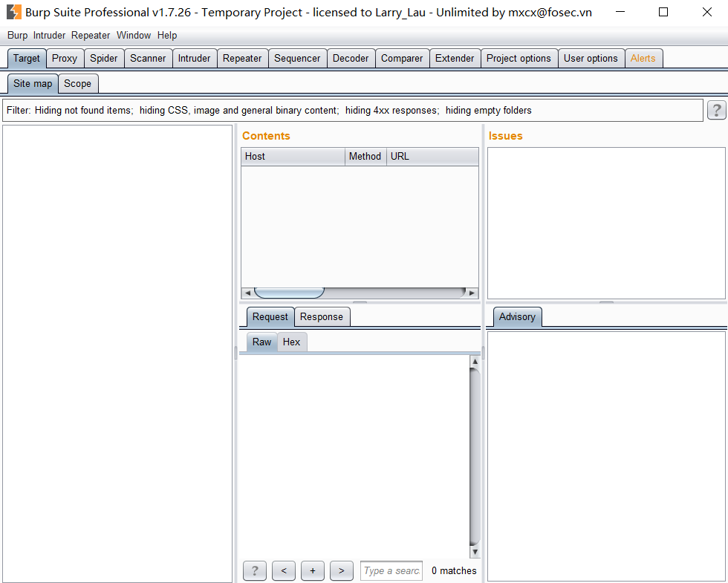Switch to the Response tab
This screenshot has height=583, width=728.
click(321, 316)
